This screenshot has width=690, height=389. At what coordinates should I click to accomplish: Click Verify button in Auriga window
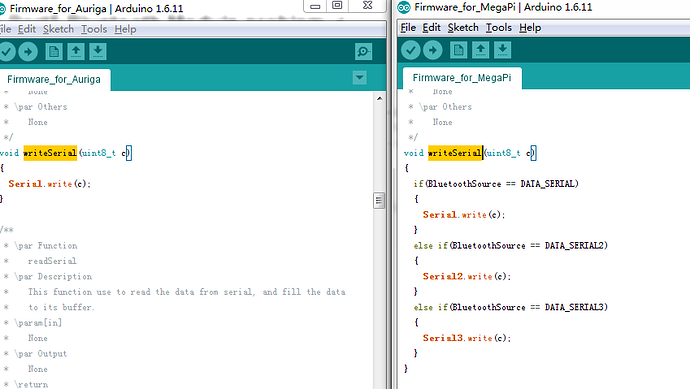pos(6,51)
